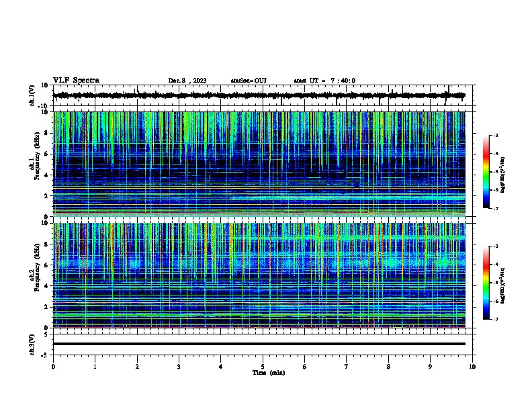532x411 pixels.
Task: Click the "-7" tick on ch.2 color bar
Action: (495, 320)
